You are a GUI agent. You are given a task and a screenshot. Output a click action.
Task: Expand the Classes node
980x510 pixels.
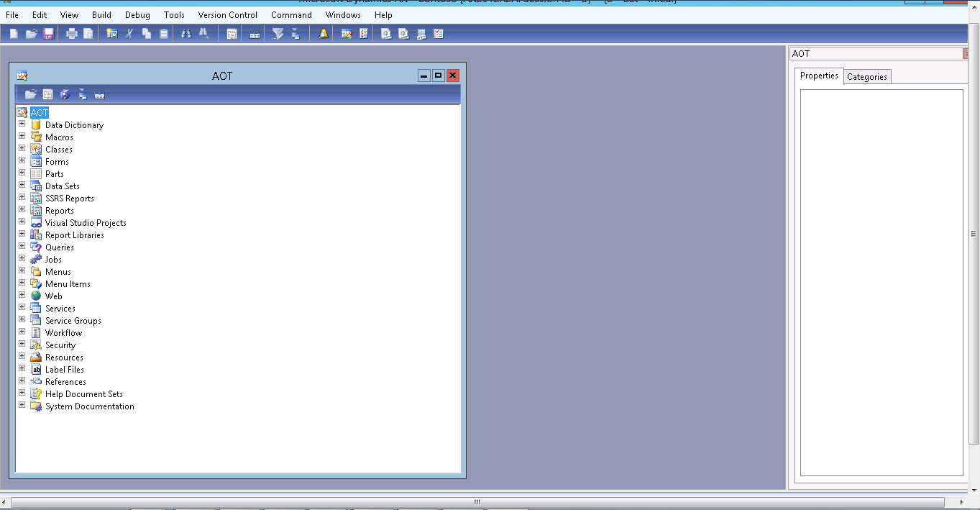[x=22, y=149]
